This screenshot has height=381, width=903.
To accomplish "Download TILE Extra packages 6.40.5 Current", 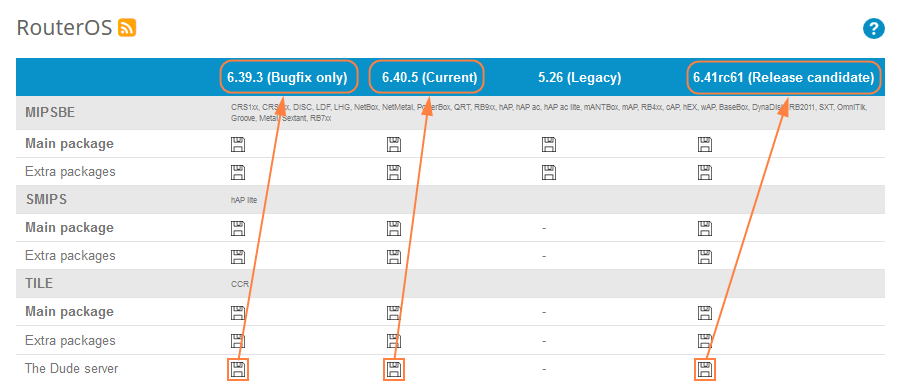I will [393, 340].
